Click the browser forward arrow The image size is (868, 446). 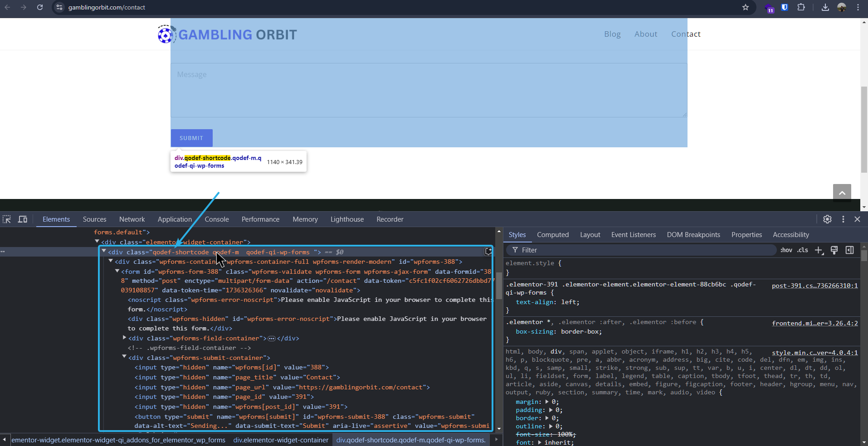[x=24, y=7]
